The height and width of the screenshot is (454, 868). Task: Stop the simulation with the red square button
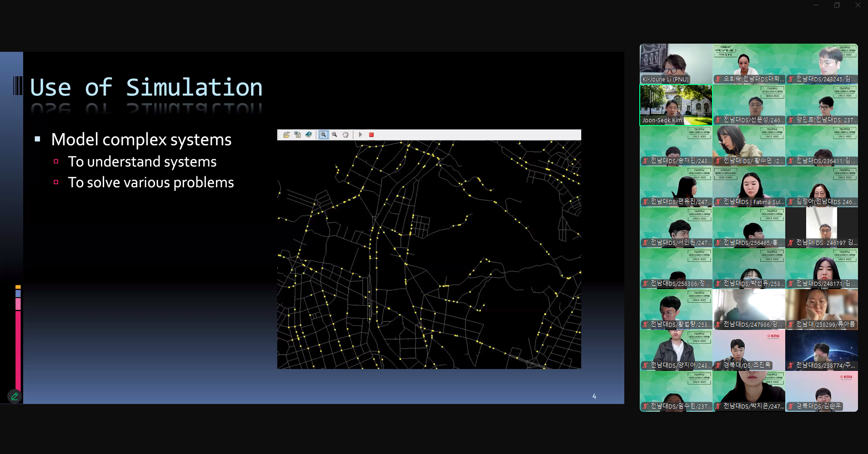click(371, 135)
